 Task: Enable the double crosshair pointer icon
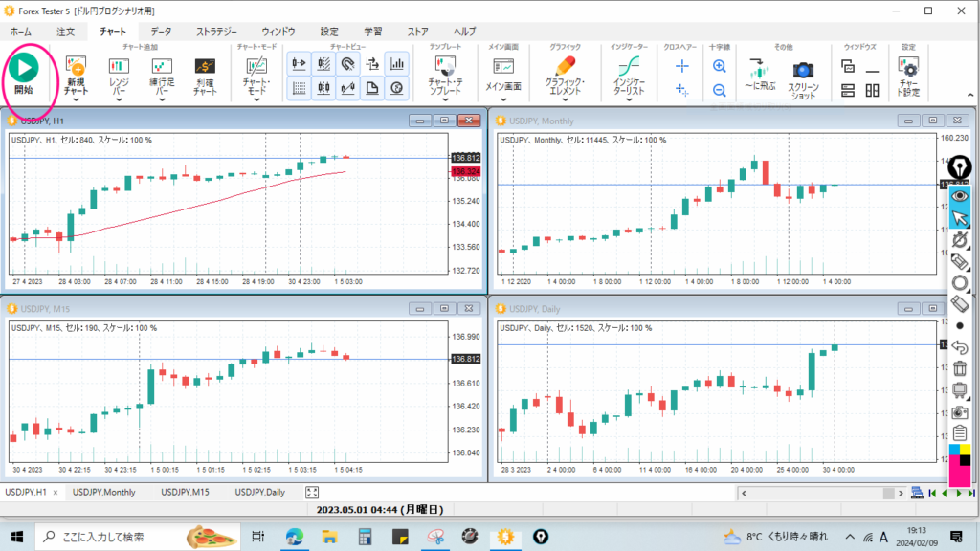(681, 90)
